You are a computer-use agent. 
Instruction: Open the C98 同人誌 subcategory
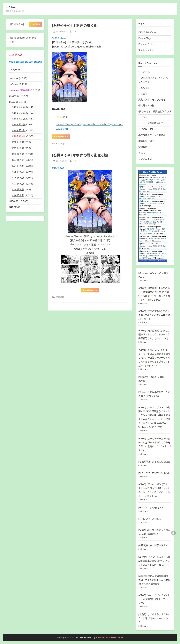18,190
